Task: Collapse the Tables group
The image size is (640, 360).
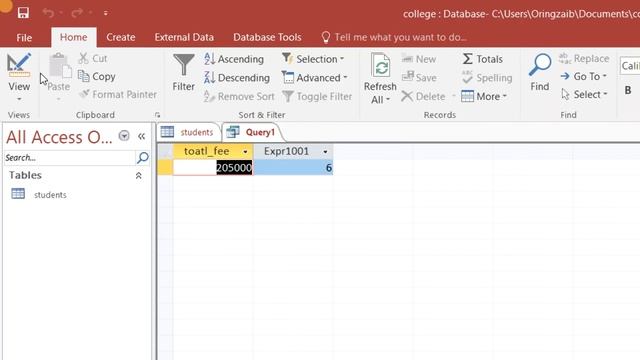Action: point(138,176)
